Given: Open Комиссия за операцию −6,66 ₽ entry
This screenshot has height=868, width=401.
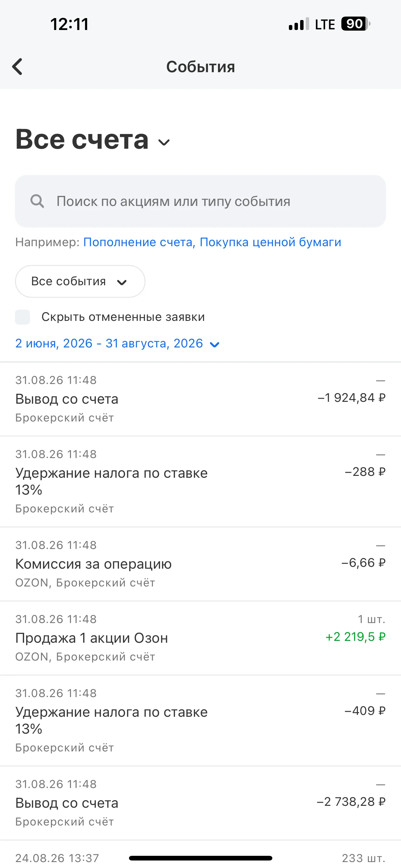Looking at the screenshot, I should (x=200, y=564).
